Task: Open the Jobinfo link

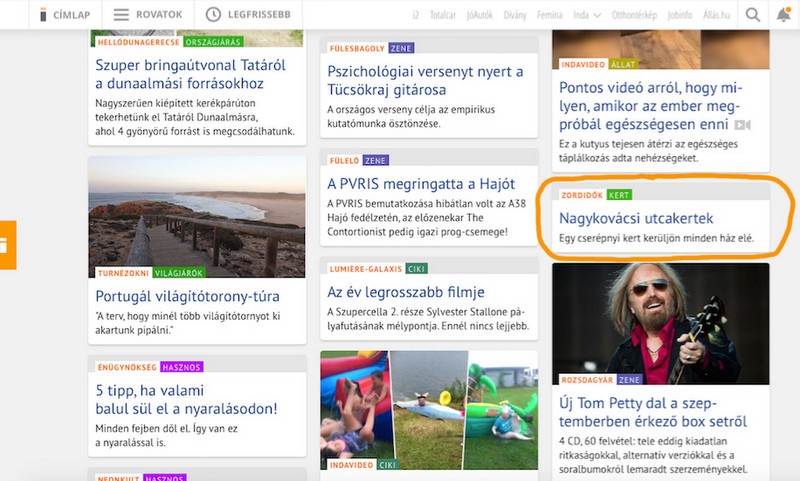Action: point(680,15)
